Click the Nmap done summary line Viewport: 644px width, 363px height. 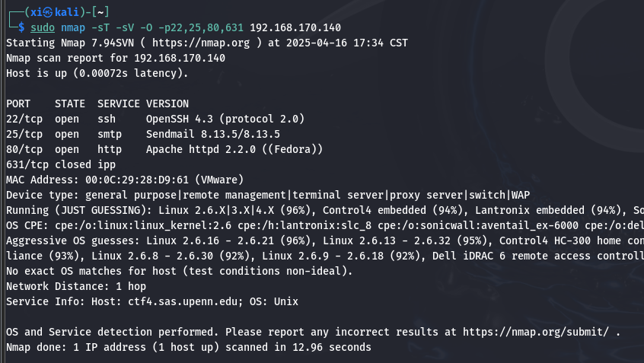pos(189,347)
